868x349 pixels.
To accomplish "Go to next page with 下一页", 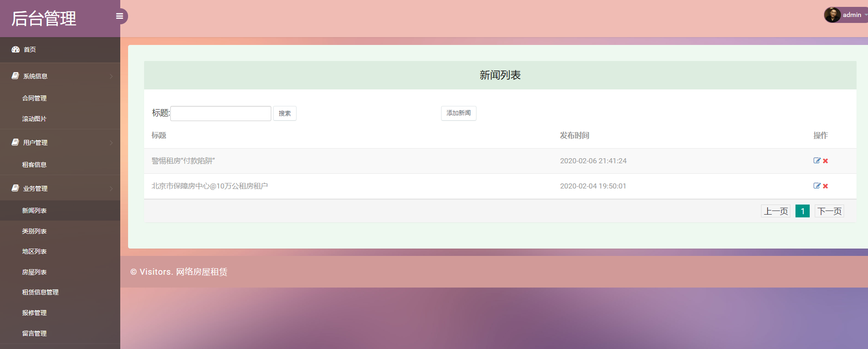I will (x=829, y=211).
